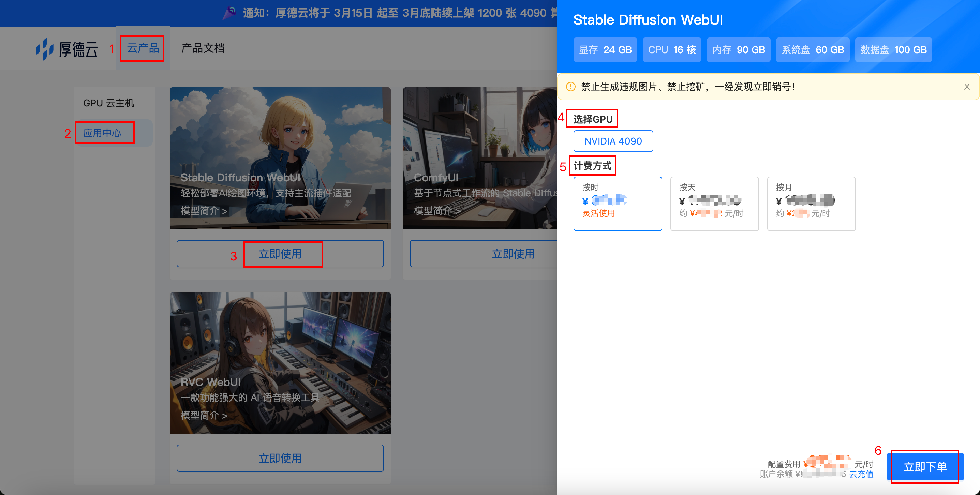Click the 厚德云 logo icon
This screenshot has width=980, height=495.
tap(45, 49)
